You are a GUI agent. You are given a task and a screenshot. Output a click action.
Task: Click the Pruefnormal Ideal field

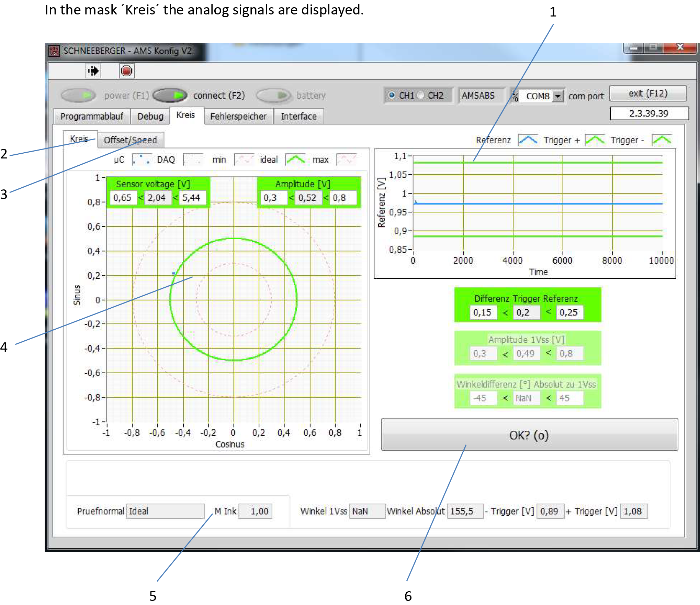(x=165, y=511)
